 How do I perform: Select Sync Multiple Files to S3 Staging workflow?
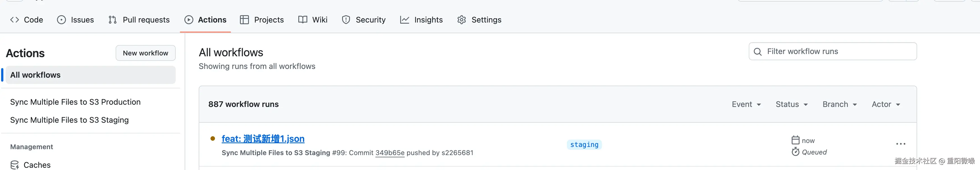coord(69,120)
